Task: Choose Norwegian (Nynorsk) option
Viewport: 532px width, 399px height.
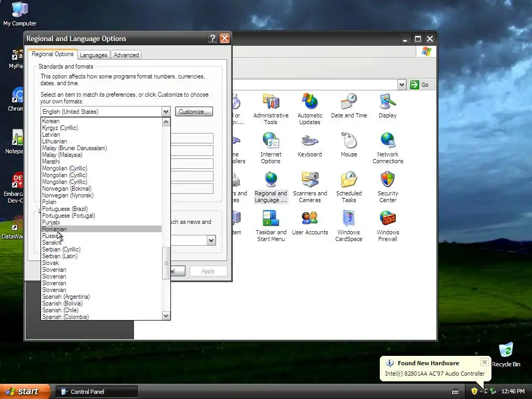Action: [101, 195]
